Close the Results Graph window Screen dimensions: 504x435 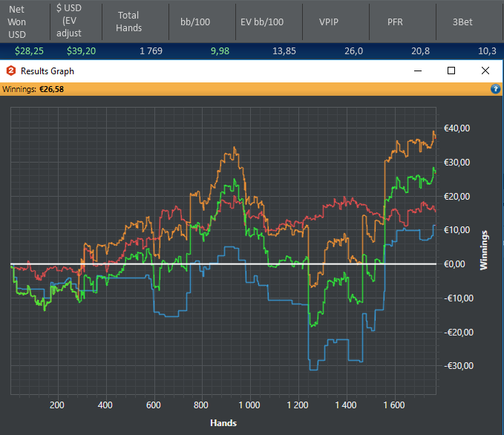(485, 71)
